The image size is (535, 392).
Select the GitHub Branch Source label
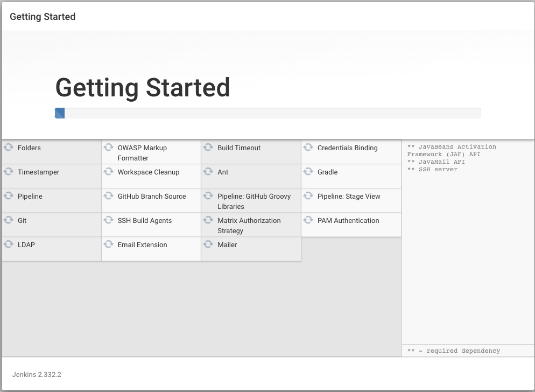tap(152, 197)
